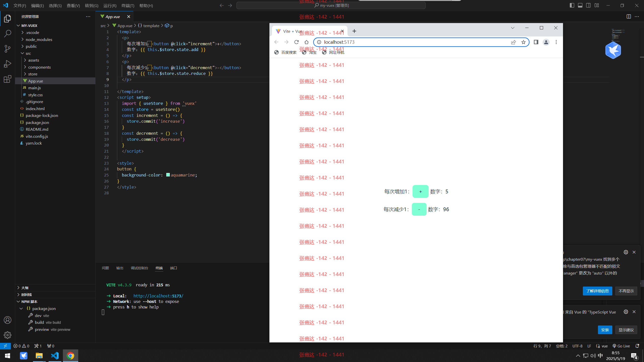
Task: Open 编辑(E) menu
Action: click(x=37, y=6)
